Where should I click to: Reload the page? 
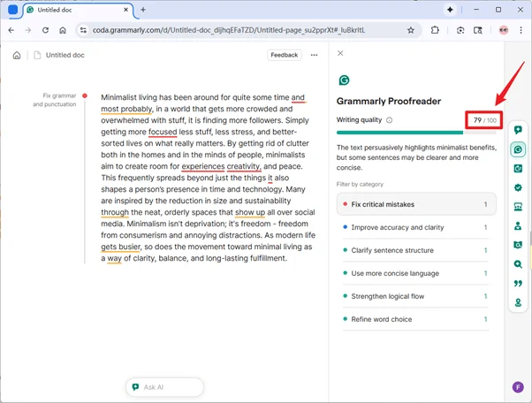45,30
